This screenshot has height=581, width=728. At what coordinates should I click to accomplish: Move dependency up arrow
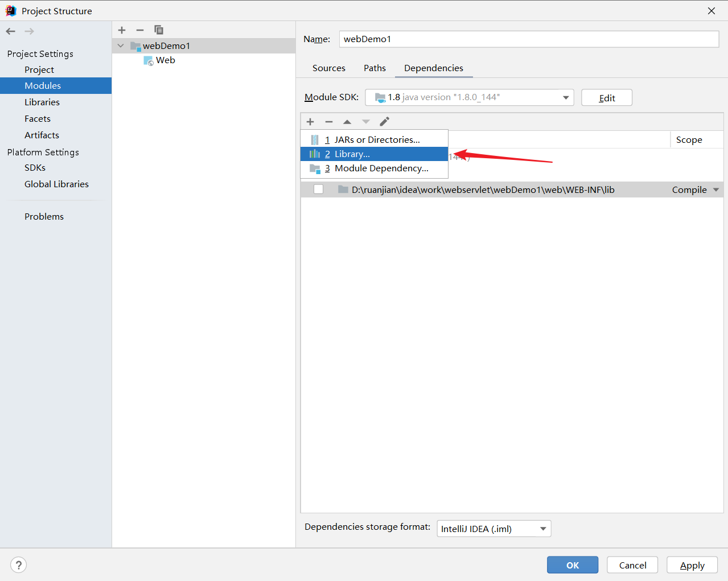pos(347,121)
